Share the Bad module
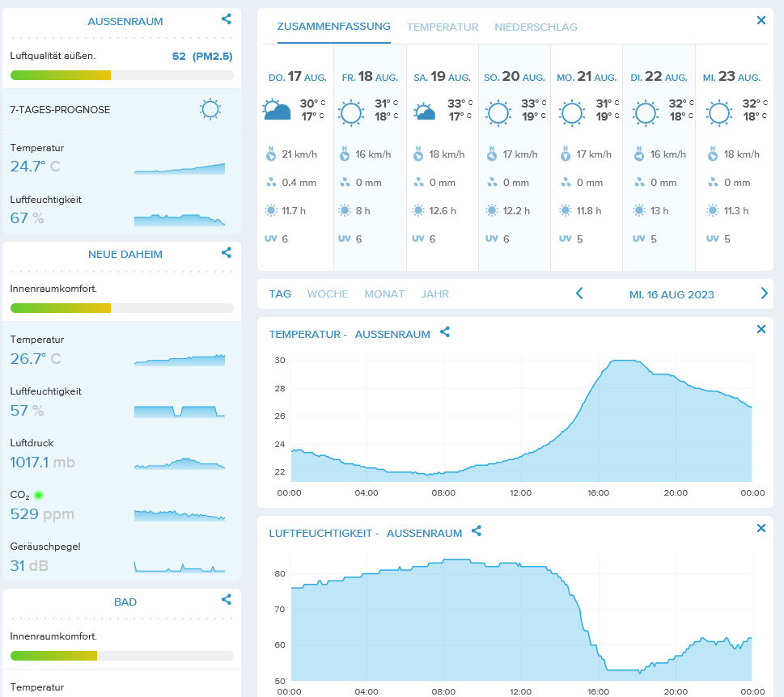The width and height of the screenshot is (784, 697). 227,599
